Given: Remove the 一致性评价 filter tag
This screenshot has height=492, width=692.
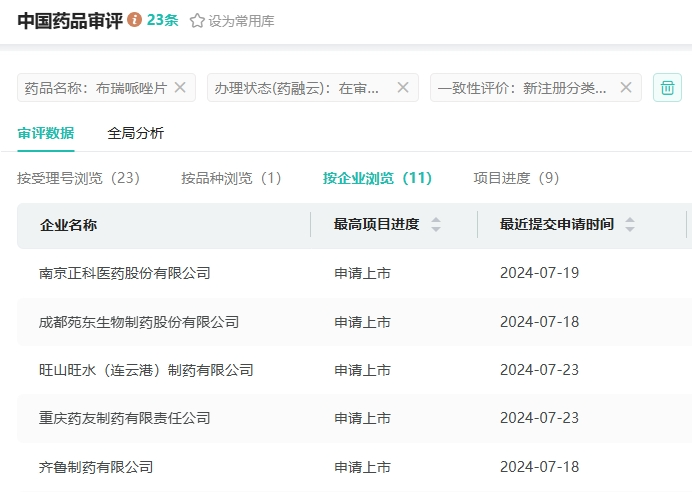Looking at the screenshot, I should coord(625,88).
